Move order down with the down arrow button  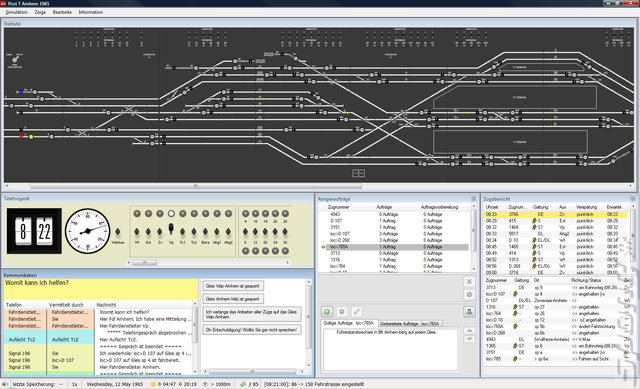pos(469,339)
